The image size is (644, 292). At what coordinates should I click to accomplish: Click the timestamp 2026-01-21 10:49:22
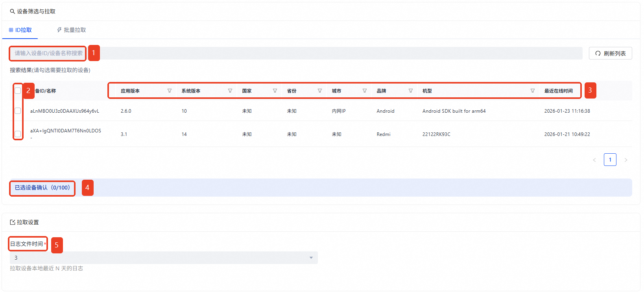coord(567,134)
